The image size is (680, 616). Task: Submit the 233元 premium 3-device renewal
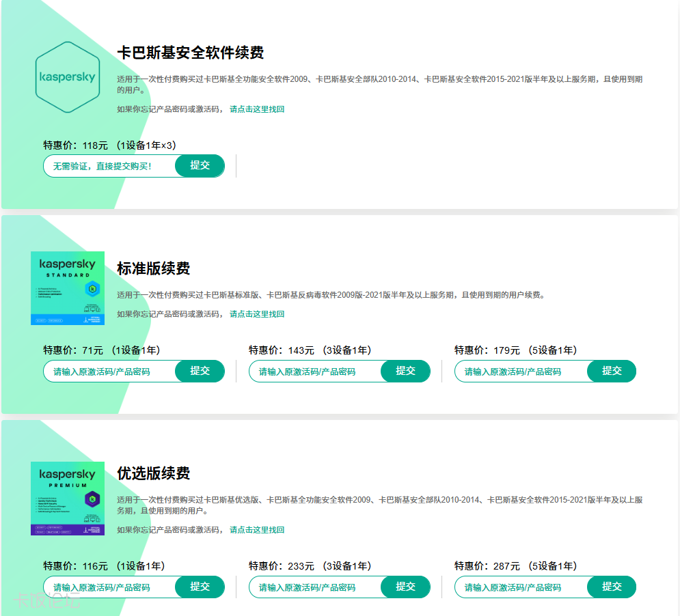pyautogui.click(x=405, y=587)
